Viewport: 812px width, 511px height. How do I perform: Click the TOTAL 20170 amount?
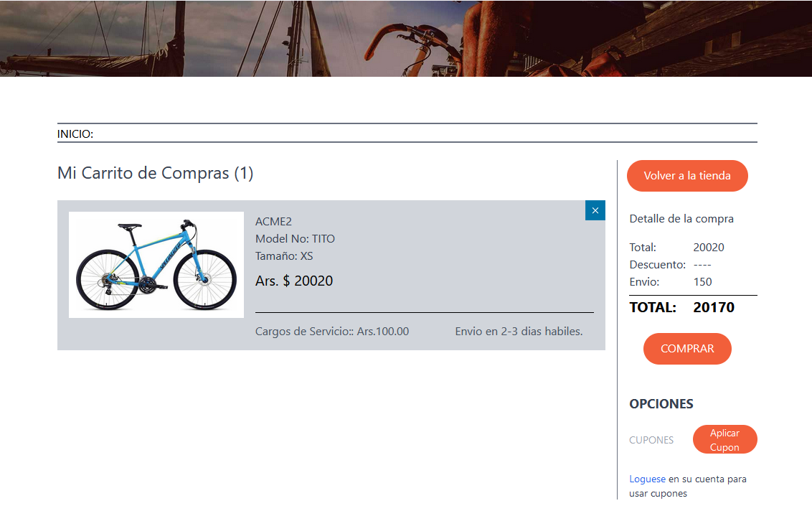click(x=714, y=307)
